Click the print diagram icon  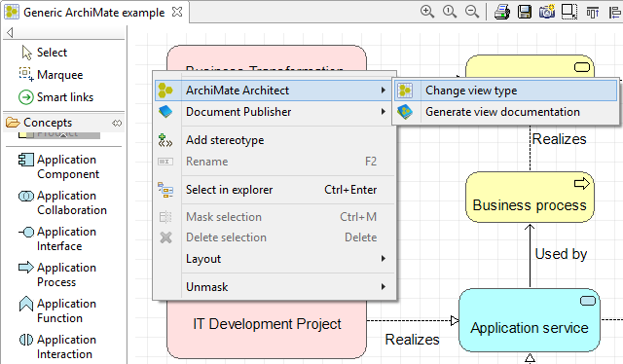502,12
